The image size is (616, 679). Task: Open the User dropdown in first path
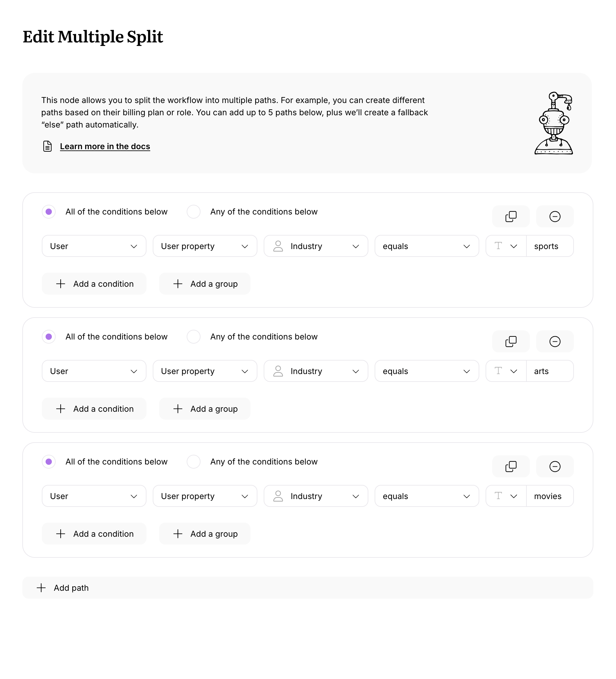tap(94, 246)
